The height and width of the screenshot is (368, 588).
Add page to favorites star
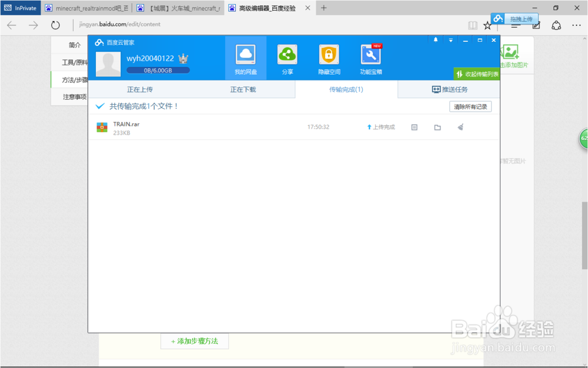pyautogui.click(x=487, y=25)
